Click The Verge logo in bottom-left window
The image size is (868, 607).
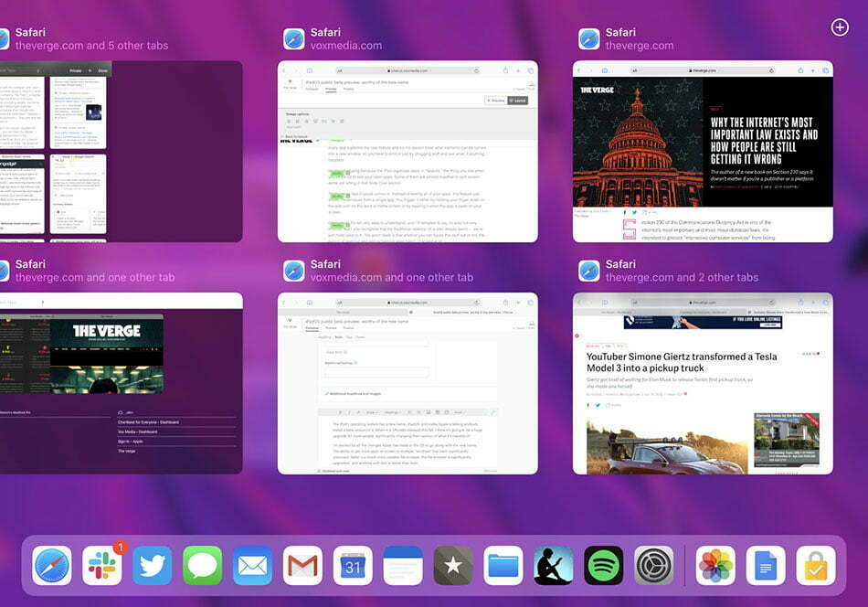pos(107,331)
